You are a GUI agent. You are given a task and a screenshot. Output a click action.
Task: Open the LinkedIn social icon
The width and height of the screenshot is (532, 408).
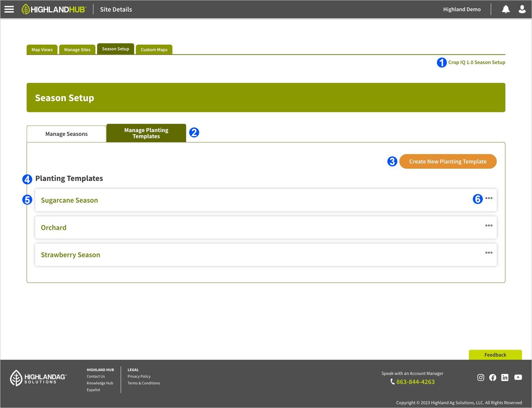point(505,377)
